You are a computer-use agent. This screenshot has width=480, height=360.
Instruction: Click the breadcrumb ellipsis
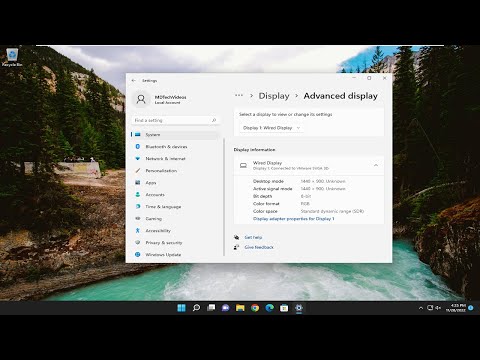pyautogui.click(x=239, y=95)
